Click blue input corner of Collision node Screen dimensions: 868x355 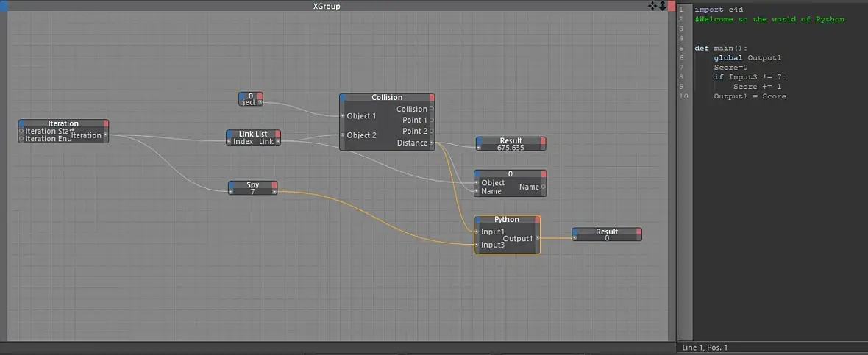pyautogui.click(x=343, y=97)
